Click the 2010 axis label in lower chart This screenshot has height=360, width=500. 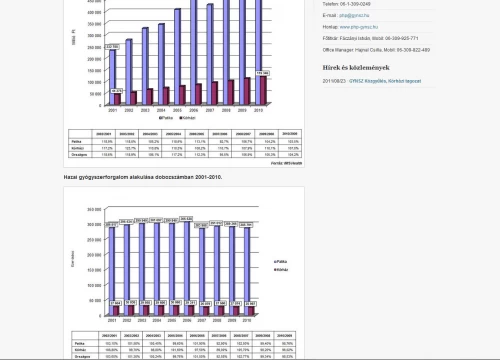pyautogui.click(x=247, y=320)
